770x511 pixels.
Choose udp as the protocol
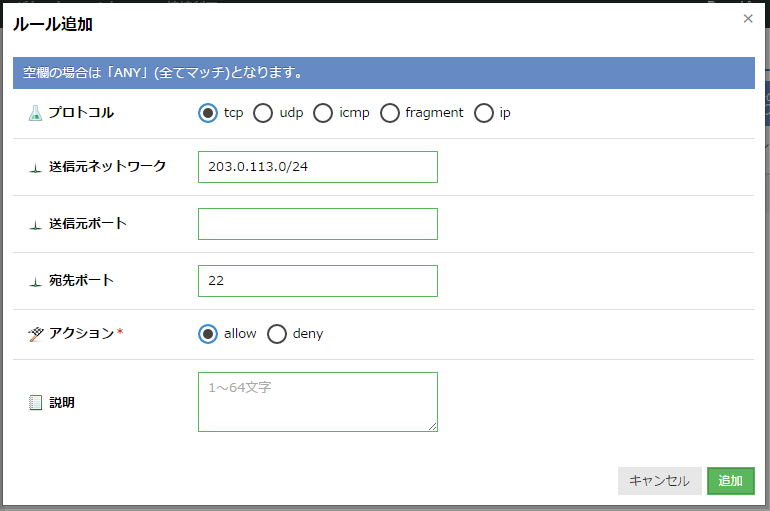[x=263, y=113]
